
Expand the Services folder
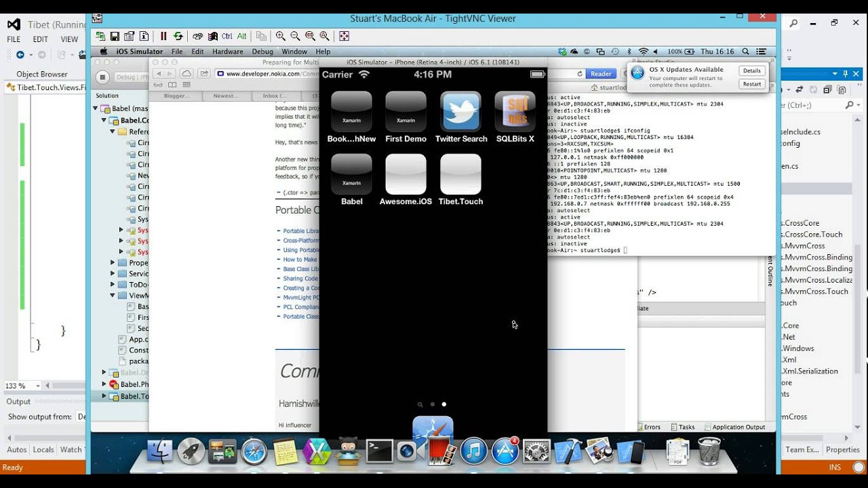[x=113, y=274]
